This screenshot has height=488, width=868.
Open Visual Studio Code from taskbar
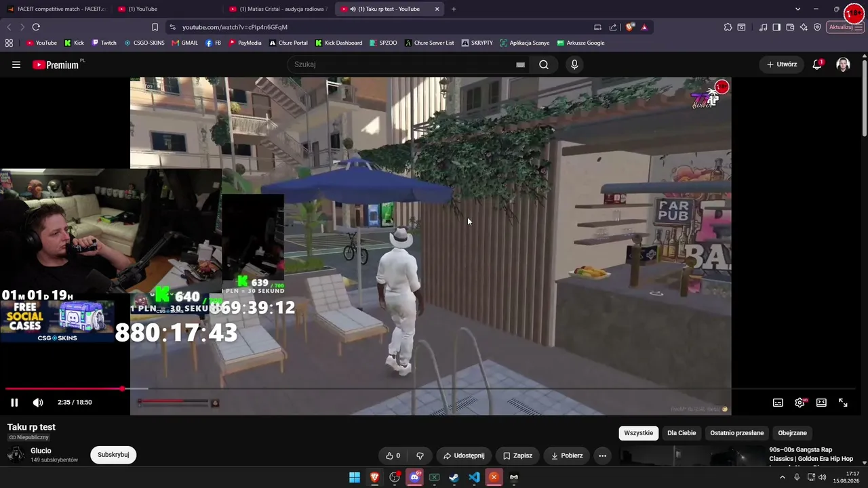(x=474, y=477)
